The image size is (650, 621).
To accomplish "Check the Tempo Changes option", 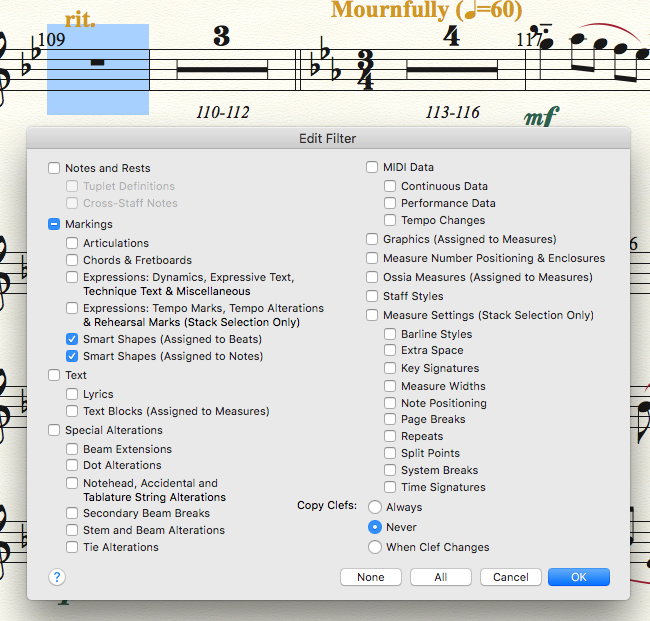I will pos(390,220).
